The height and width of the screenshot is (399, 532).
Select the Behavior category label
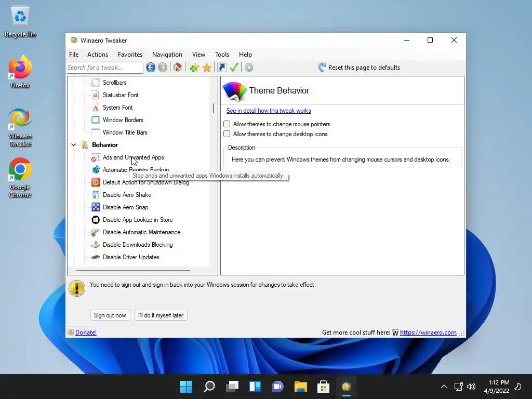coord(105,145)
